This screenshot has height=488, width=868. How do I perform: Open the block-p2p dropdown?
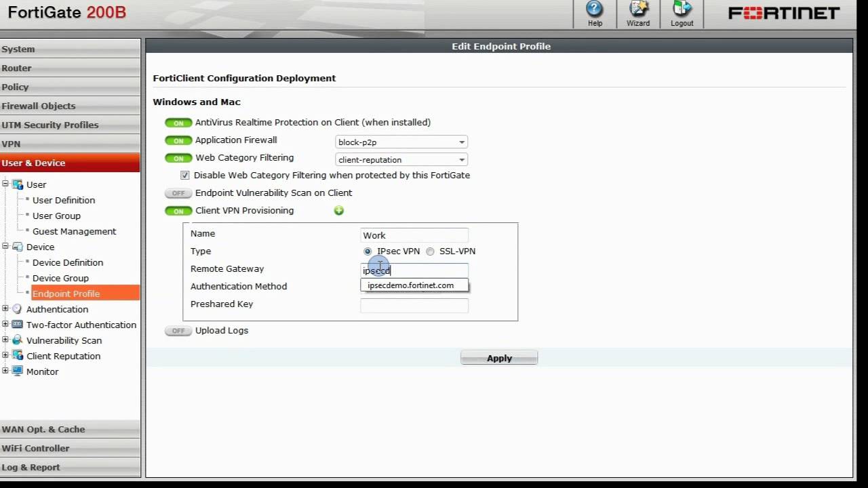point(401,142)
